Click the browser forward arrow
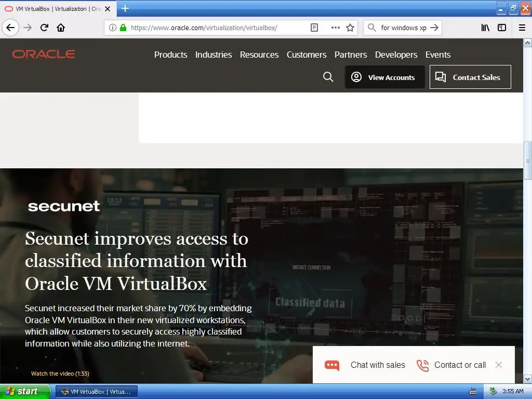Viewport: 532px width, 399px height. pos(28,28)
